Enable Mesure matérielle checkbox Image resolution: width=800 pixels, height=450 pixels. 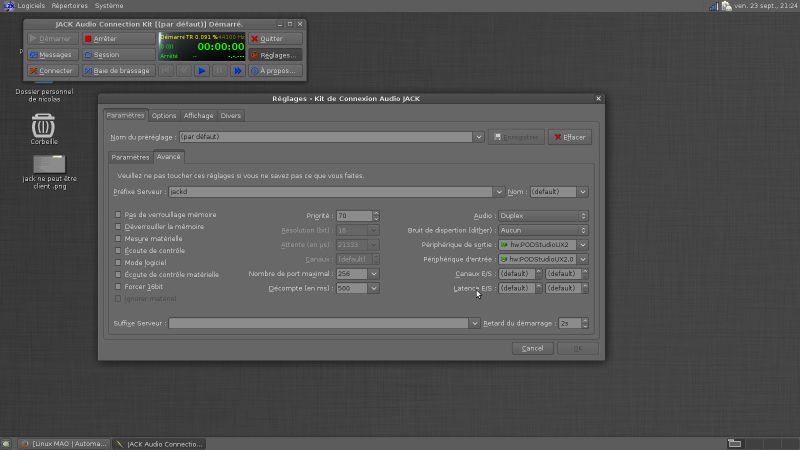click(118, 239)
